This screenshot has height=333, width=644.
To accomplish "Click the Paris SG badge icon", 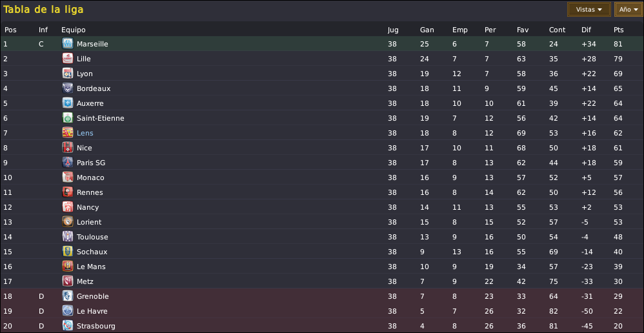I will [x=68, y=163].
